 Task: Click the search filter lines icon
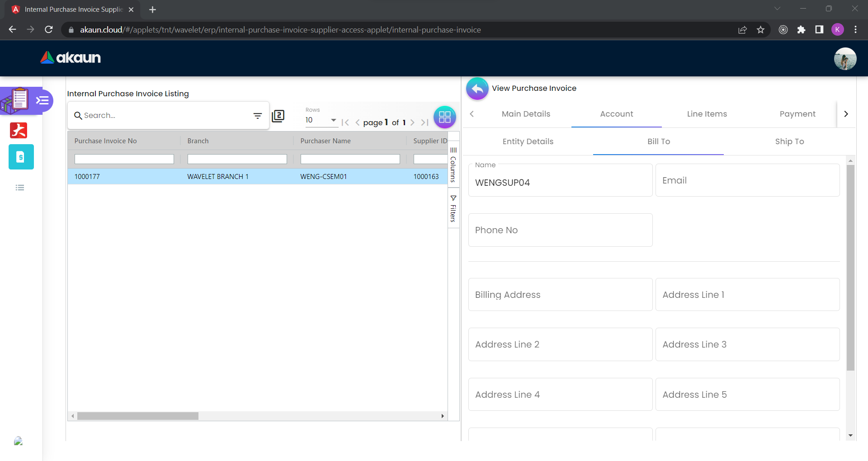258,116
